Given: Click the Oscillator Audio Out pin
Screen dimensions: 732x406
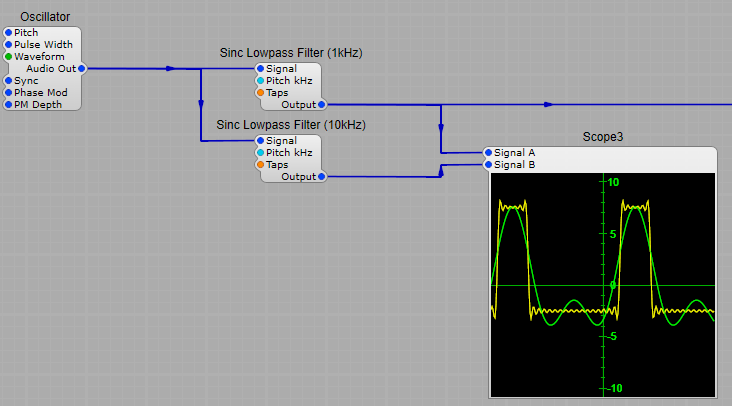Looking at the screenshot, I should [x=82, y=69].
